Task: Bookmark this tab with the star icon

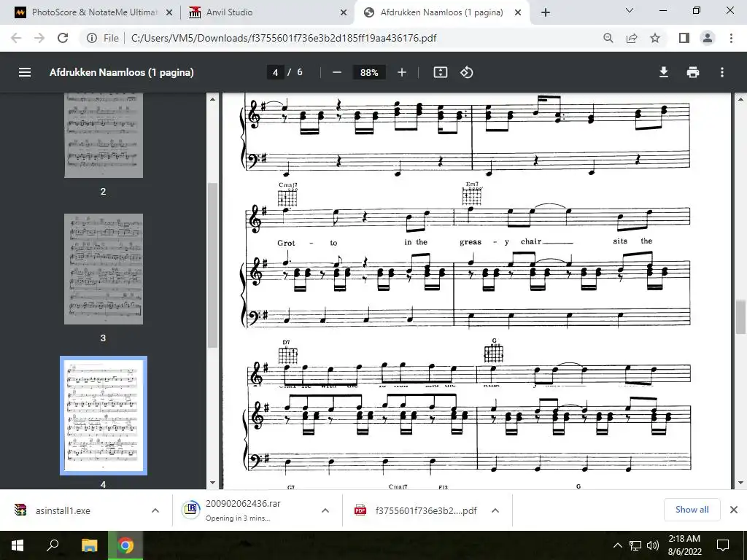Action: 655,38
